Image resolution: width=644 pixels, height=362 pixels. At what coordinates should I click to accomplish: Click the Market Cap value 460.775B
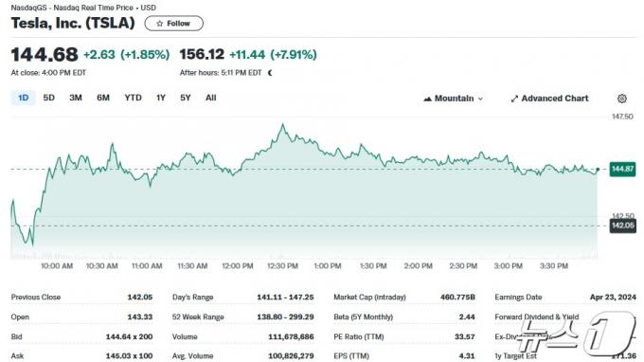(x=457, y=297)
